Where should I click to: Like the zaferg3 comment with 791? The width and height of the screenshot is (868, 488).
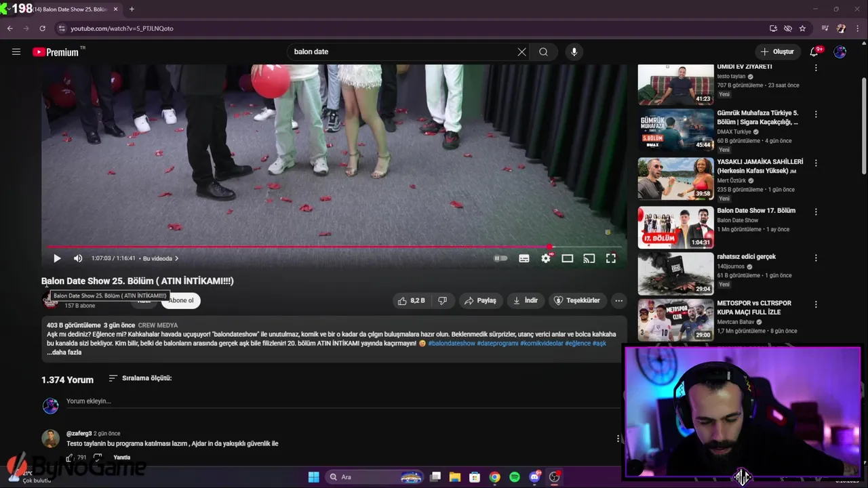tap(70, 457)
